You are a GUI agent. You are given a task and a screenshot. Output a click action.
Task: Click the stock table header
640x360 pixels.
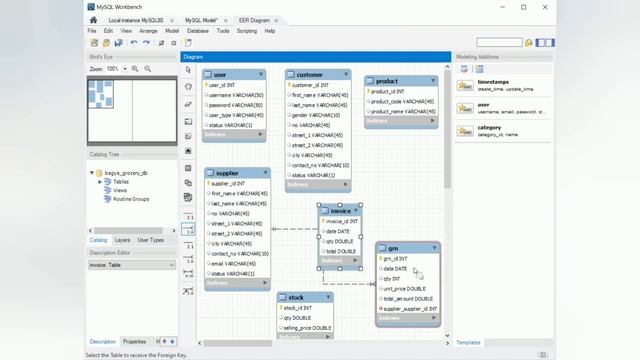(304, 298)
